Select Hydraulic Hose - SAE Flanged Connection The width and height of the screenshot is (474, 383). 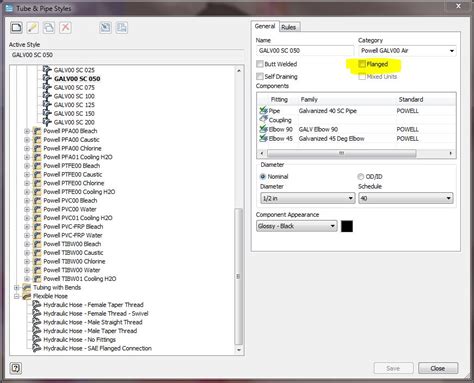click(98, 348)
